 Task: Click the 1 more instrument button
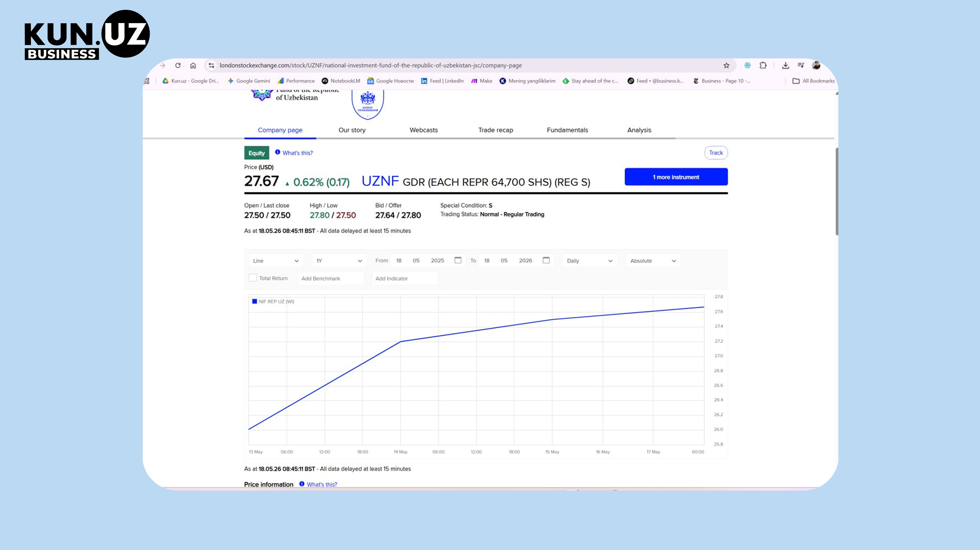coord(676,177)
